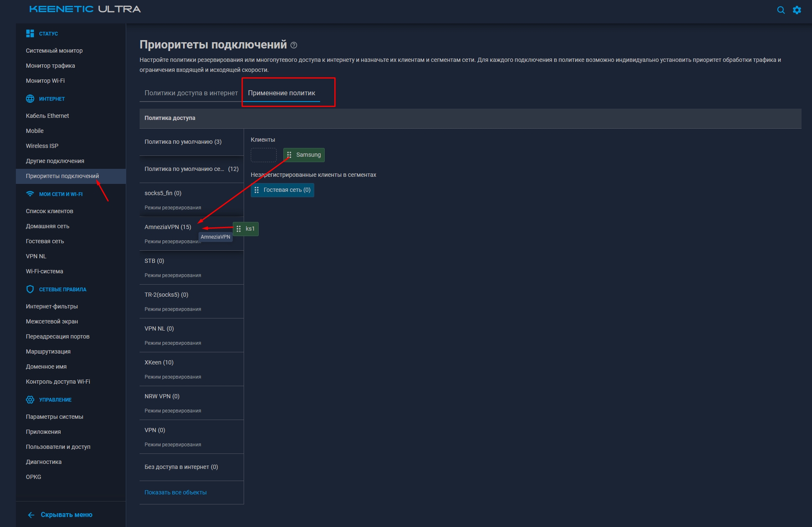Click the back arrow in Скрывать меню
The image size is (812, 527).
point(31,514)
